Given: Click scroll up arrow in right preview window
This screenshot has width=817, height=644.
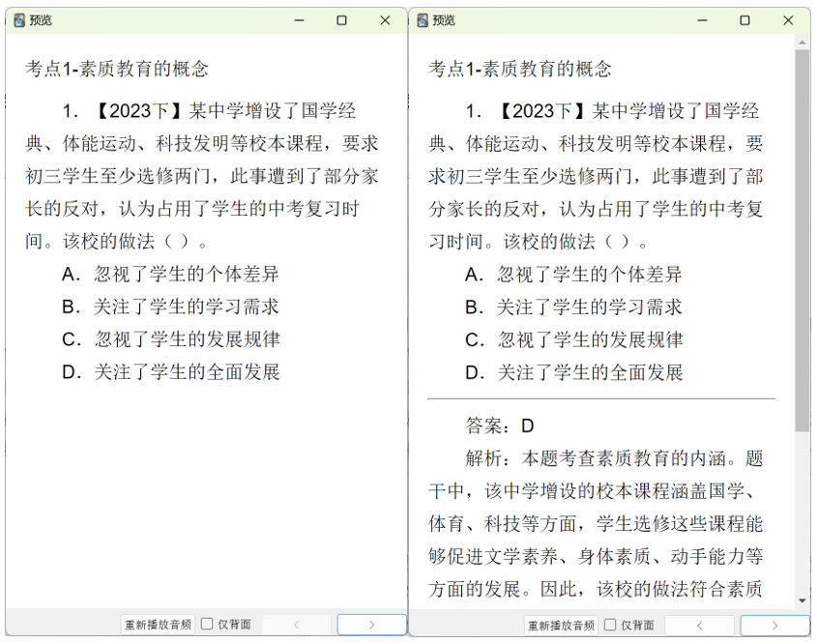Looking at the screenshot, I should click(802, 43).
